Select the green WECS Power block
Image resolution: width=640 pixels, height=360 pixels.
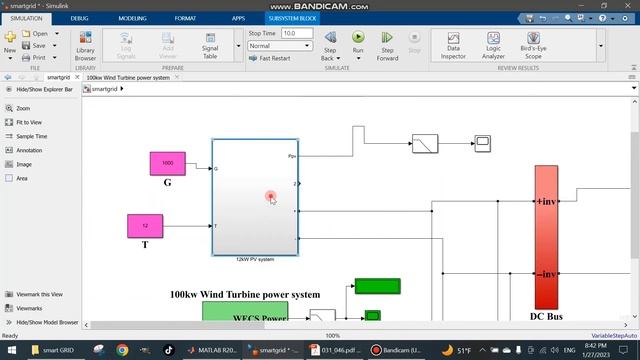245,311
